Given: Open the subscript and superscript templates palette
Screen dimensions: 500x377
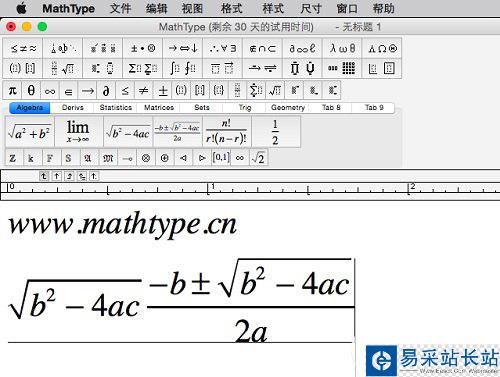Looking at the screenshot, I should pyautogui.click(x=103, y=68).
